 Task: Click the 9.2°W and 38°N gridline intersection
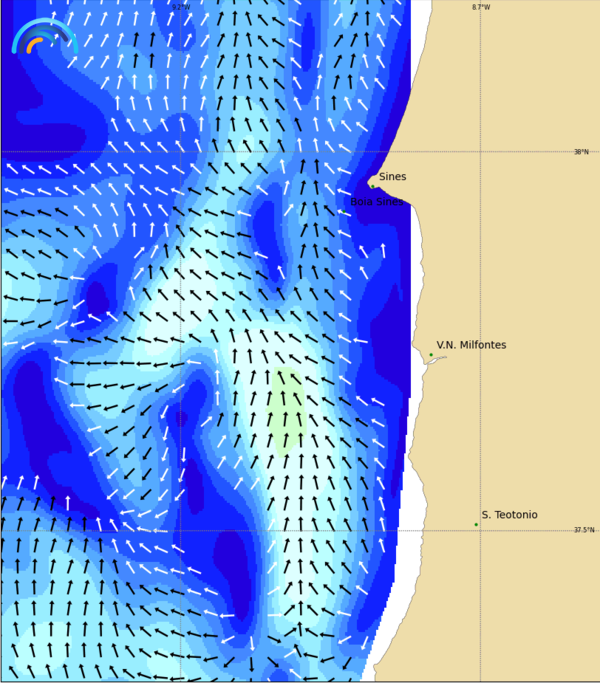click(x=180, y=152)
